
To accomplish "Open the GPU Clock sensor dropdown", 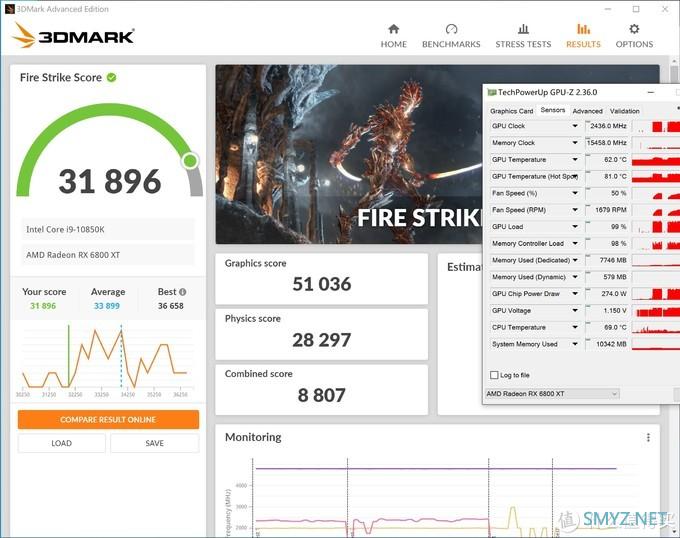I will tap(575, 126).
